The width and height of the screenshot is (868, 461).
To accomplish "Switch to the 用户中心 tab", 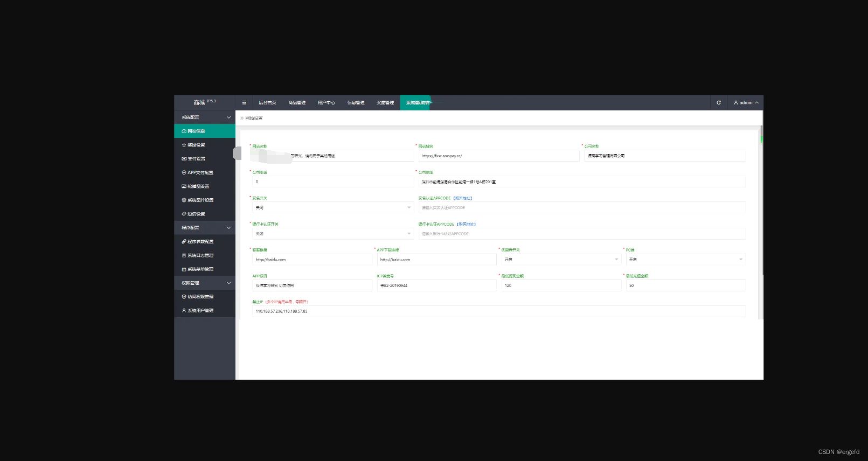I will [x=326, y=102].
